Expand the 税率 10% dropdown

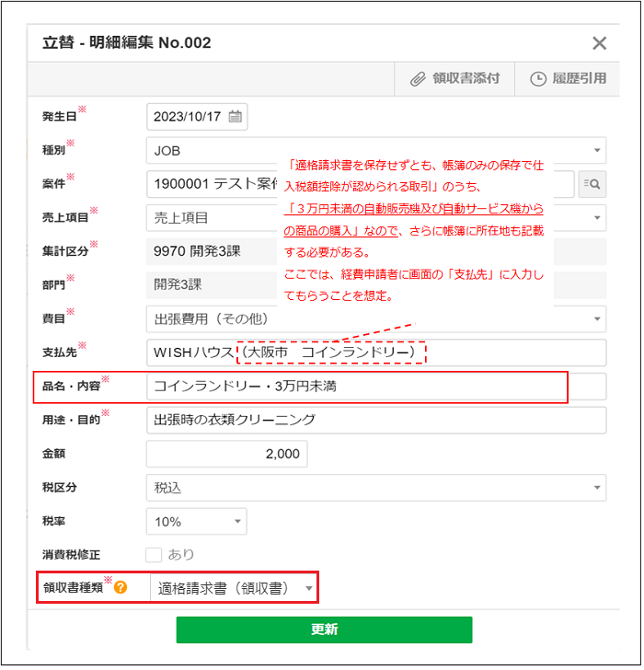[196, 522]
